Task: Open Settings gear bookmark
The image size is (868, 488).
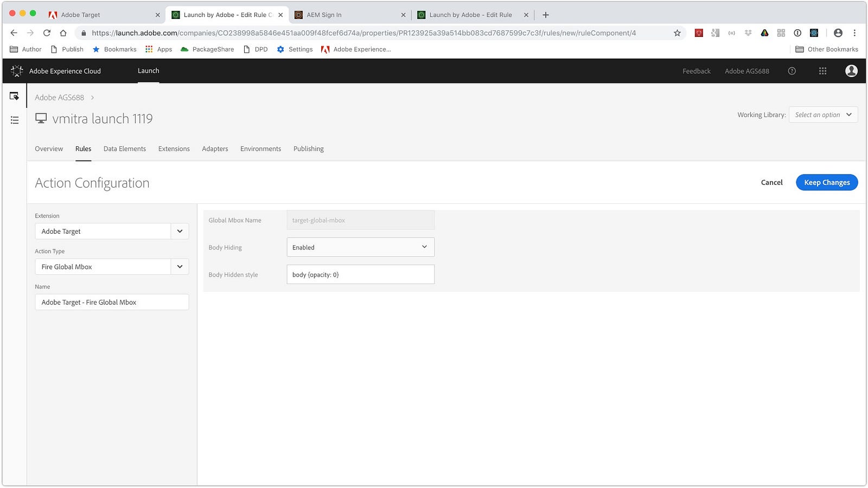Action: pyautogui.click(x=295, y=49)
